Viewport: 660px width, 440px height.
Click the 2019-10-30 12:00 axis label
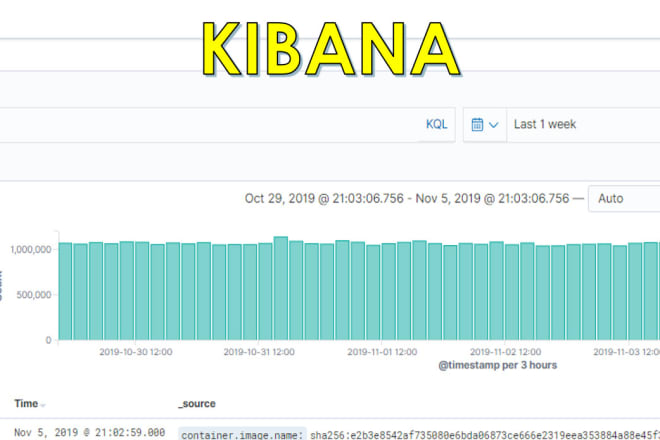(x=136, y=352)
